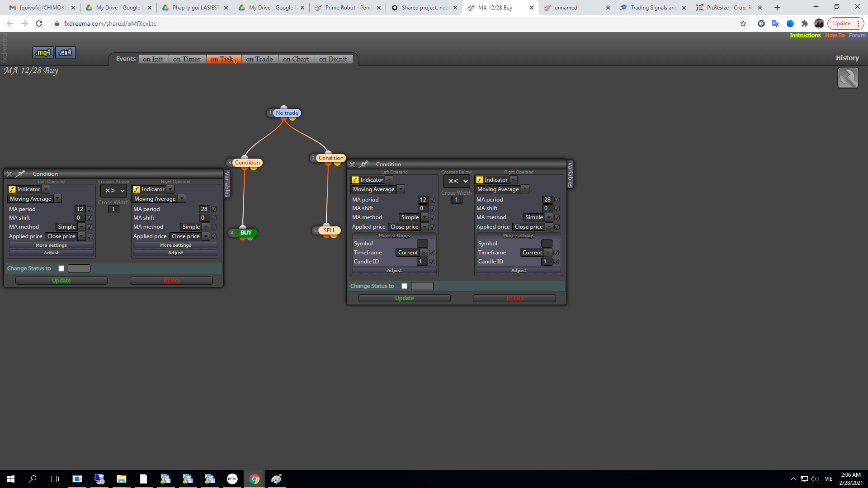
Task: Click Delete in left Condition panel
Action: (171, 281)
